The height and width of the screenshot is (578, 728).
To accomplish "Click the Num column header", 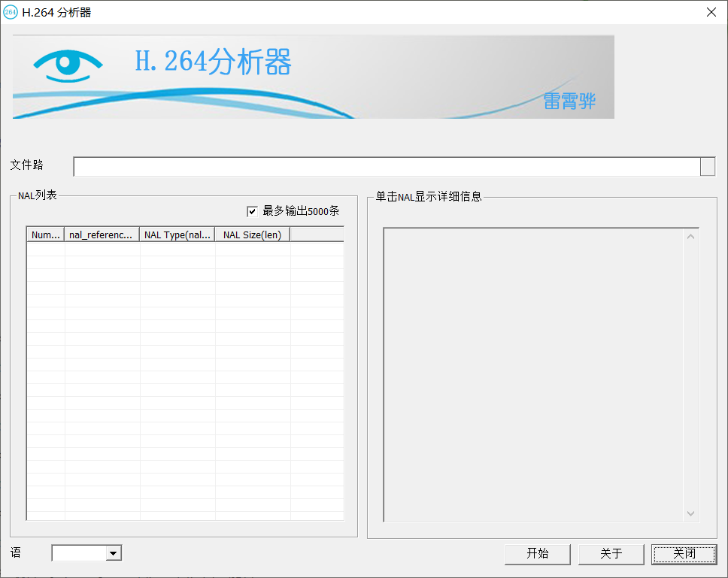I will pos(45,234).
